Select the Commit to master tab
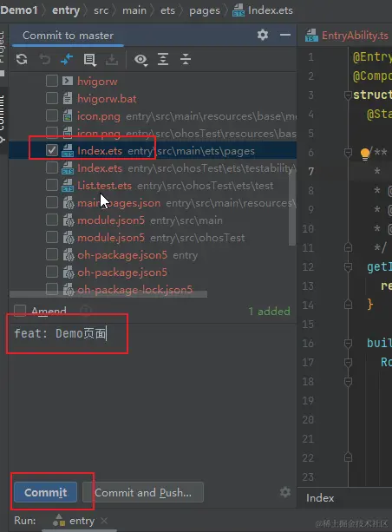Image resolution: width=392 pixels, height=532 pixels. click(x=68, y=36)
